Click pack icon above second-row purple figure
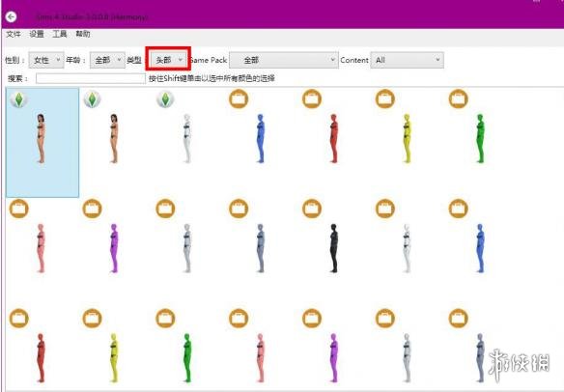 tap(92, 209)
